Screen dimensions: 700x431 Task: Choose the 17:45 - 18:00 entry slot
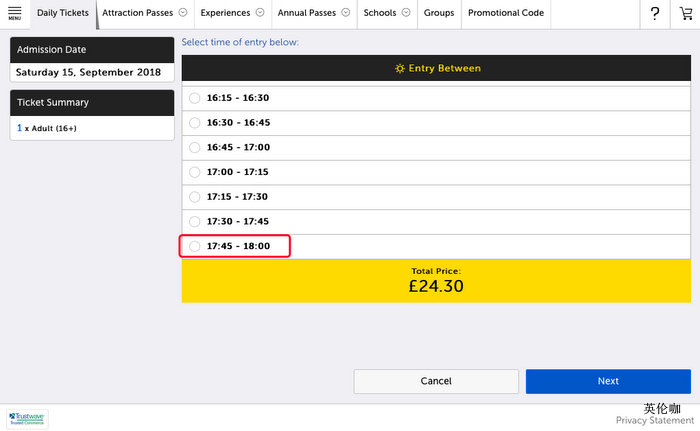(195, 246)
